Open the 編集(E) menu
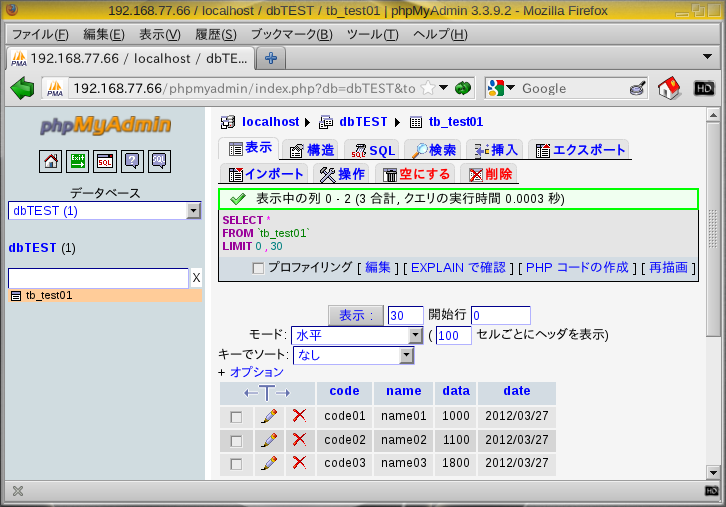Viewport: 726px width, 507px height. tap(104, 34)
